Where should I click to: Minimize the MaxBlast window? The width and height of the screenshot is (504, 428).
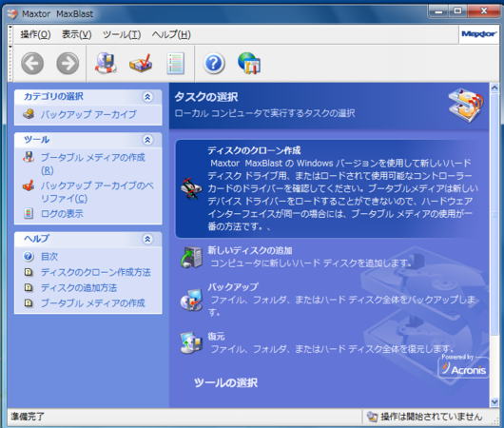pyautogui.click(x=438, y=11)
